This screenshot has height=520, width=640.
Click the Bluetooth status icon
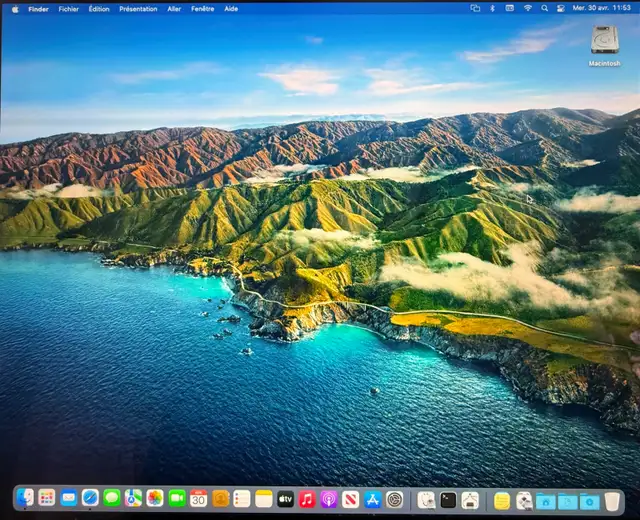[493, 8]
